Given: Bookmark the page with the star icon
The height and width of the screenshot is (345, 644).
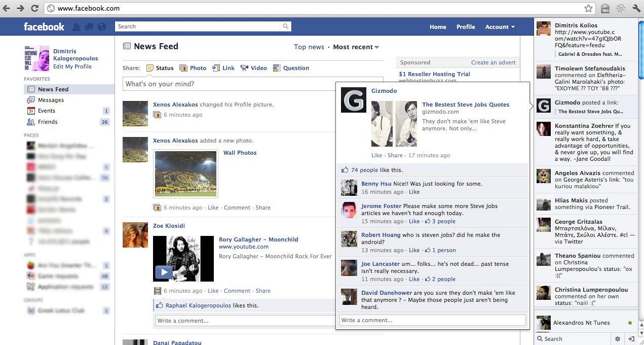Looking at the screenshot, I should tap(588, 8).
